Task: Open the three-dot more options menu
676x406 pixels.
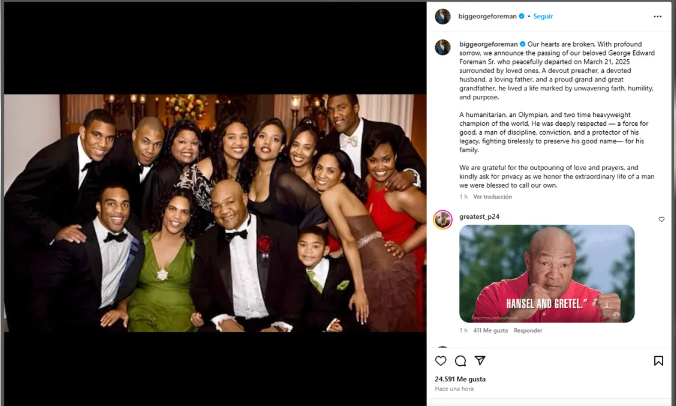Action: pyautogui.click(x=657, y=17)
